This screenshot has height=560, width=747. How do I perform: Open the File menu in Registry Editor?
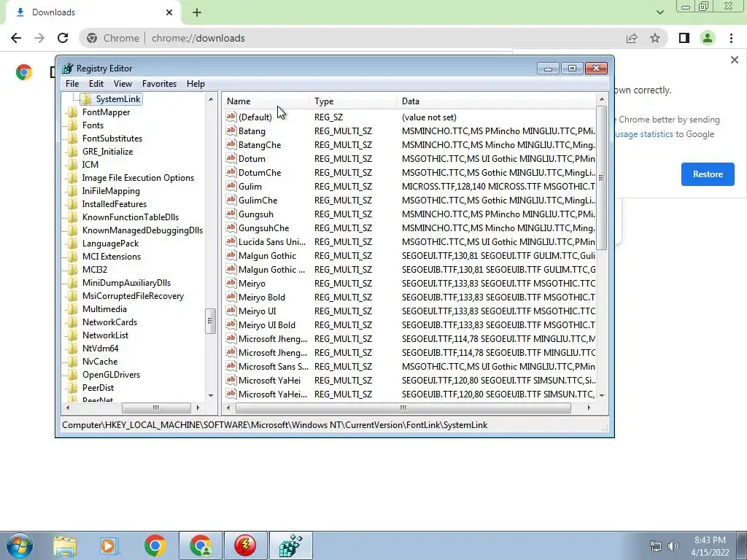72,84
